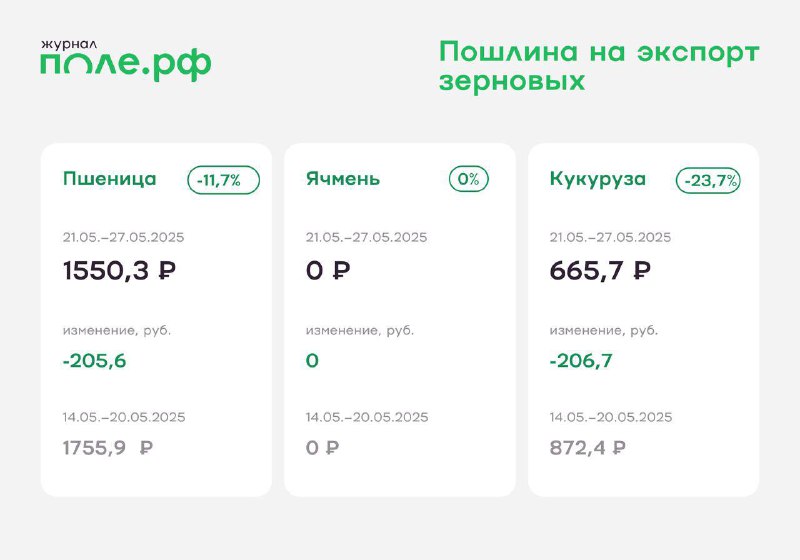Screen dimensions: 800x560
Task: Click the ruble sign after 665,7
Action: click(x=642, y=270)
